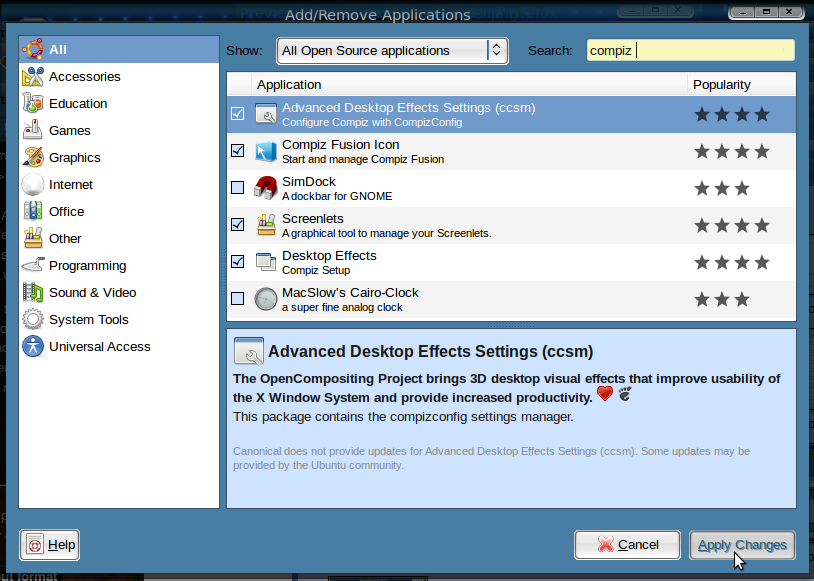The height and width of the screenshot is (581, 814).
Task: Click the Compiz Fusion Icon blue cube
Action: click(x=266, y=151)
